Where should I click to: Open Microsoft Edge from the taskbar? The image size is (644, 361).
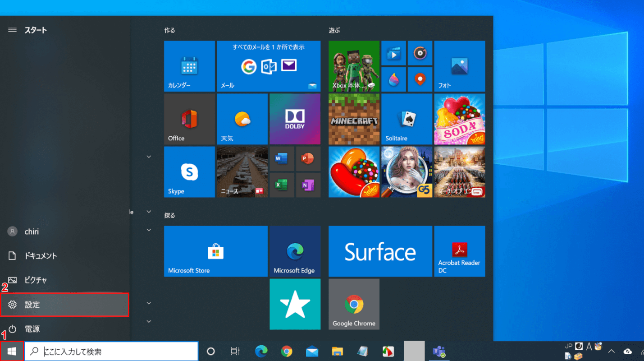[261, 351]
